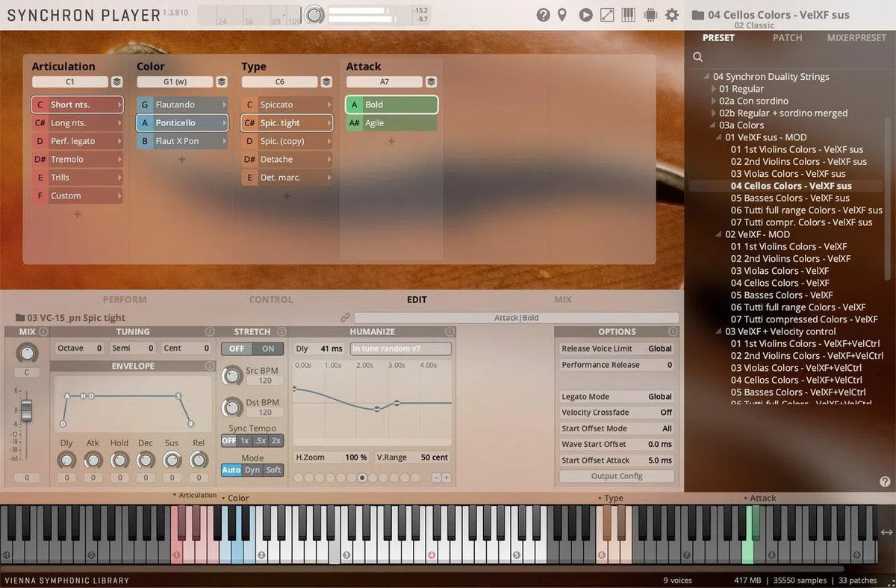Click the resize window icon in top toolbar

pos(606,15)
